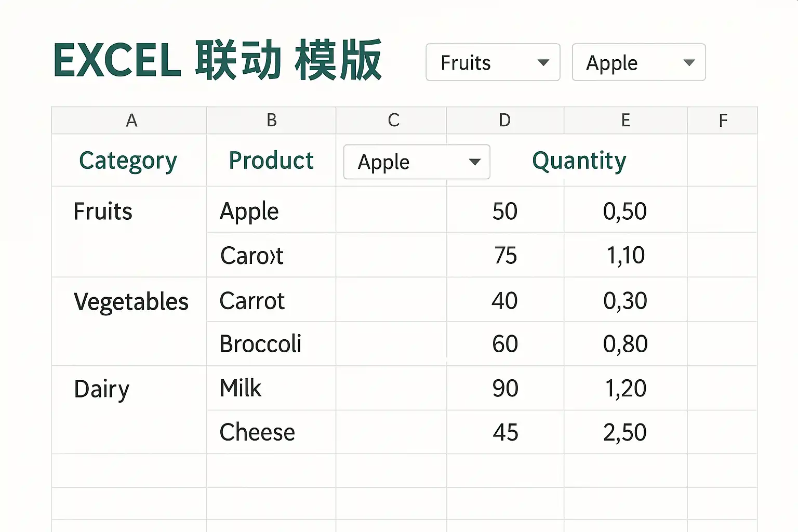
Task: Select the Fruits category cell
Action: tap(129, 232)
